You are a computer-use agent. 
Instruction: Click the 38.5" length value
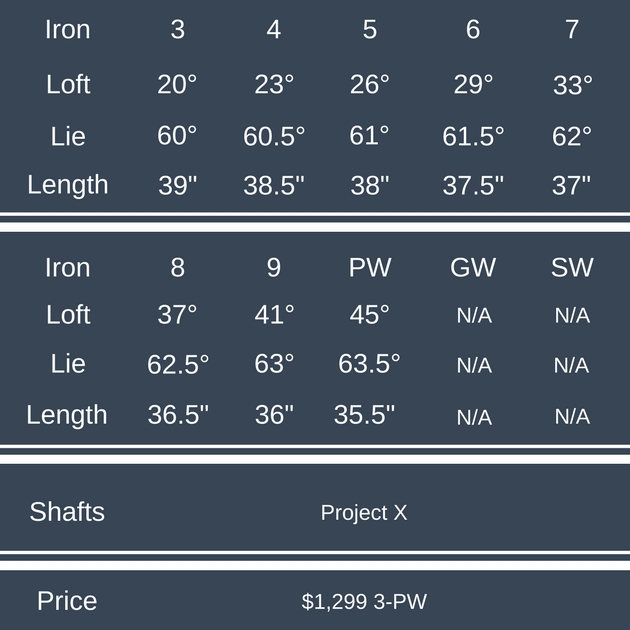pyautogui.click(x=274, y=185)
